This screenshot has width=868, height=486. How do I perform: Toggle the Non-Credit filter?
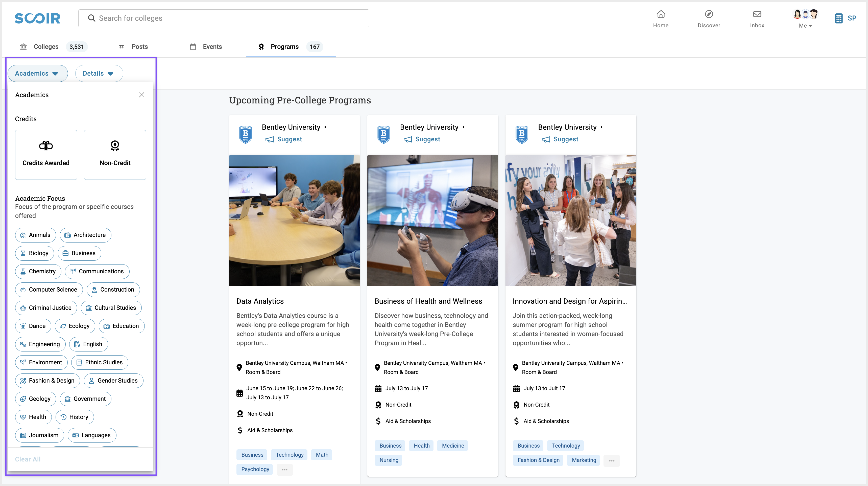point(115,155)
